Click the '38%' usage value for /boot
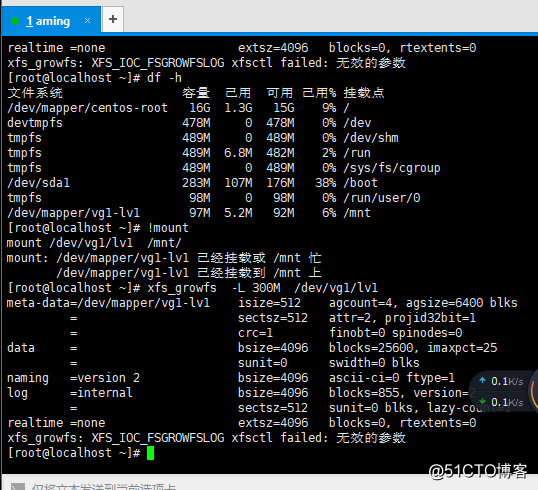The height and width of the screenshot is (490, 538). 326,183
